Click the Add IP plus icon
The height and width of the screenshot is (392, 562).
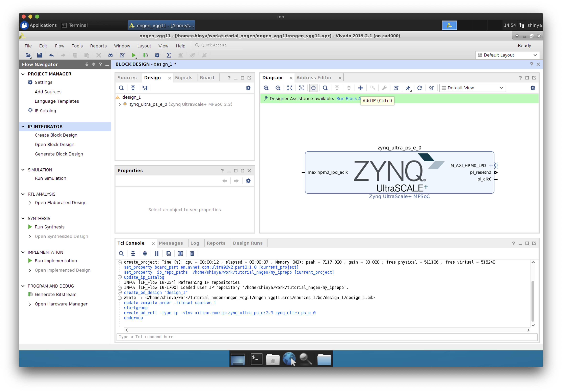[x=361, y=88]
